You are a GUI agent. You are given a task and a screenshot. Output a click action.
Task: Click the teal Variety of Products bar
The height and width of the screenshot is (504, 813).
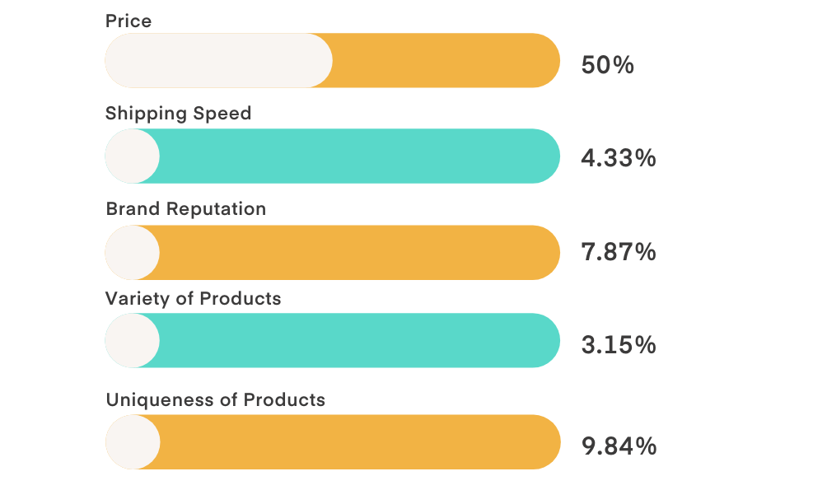pyautogui.click(x=358, y=340)
